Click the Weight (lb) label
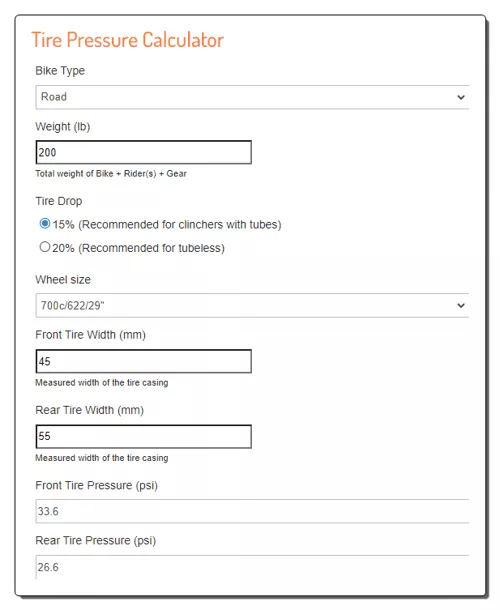The image size is (500, 610). coord(63,127)
